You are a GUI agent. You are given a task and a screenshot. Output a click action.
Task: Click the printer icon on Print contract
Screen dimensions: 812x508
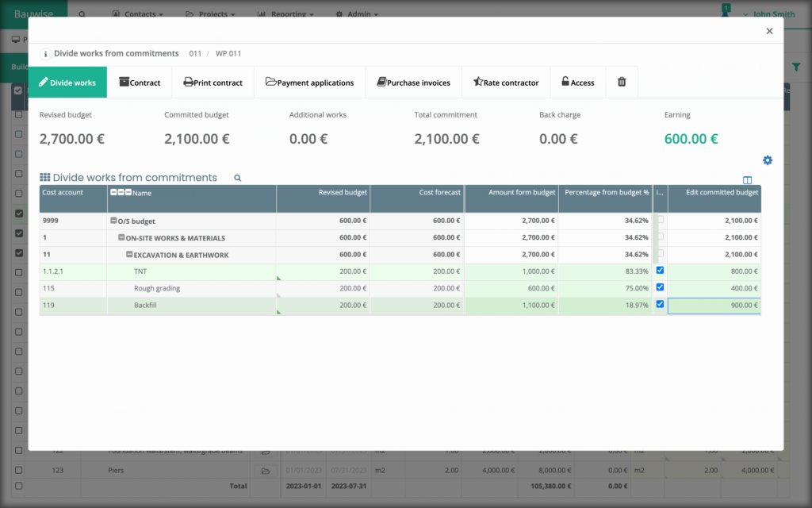click(188, 82)
